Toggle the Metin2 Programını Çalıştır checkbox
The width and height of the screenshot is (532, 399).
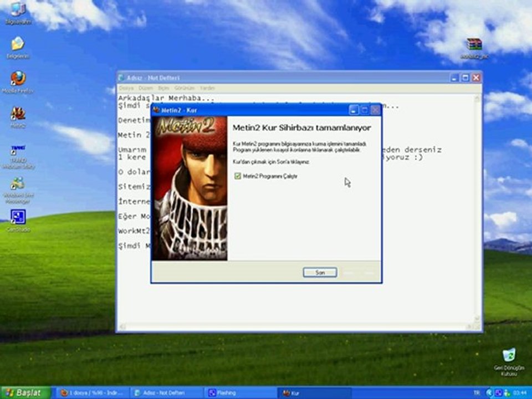click(x=238, y=176)
